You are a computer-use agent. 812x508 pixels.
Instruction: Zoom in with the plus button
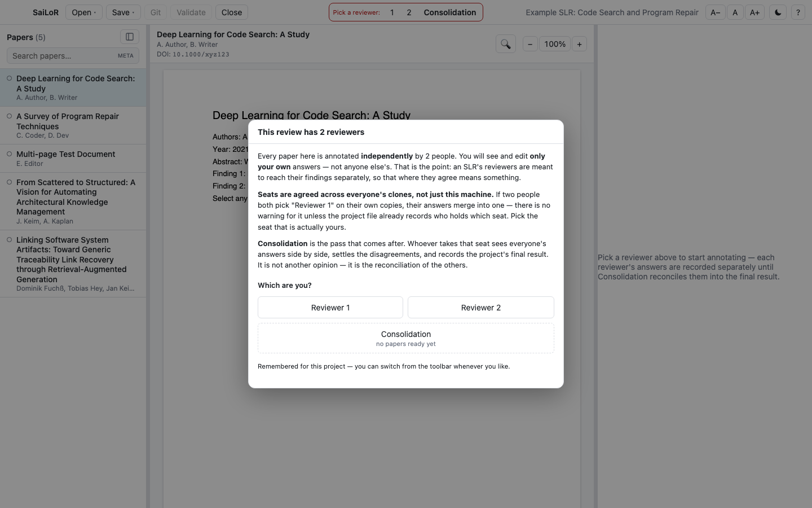coord(579,44)
